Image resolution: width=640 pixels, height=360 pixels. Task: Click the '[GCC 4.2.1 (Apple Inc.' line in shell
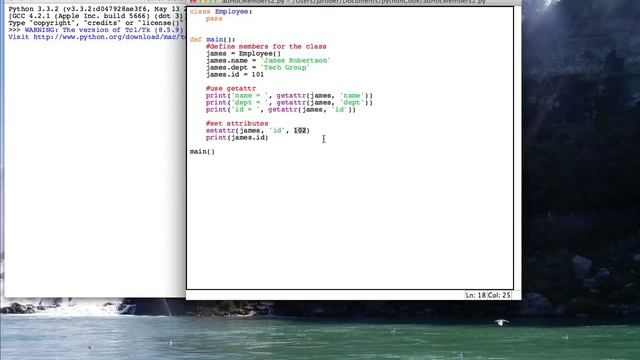pos(96,16)
